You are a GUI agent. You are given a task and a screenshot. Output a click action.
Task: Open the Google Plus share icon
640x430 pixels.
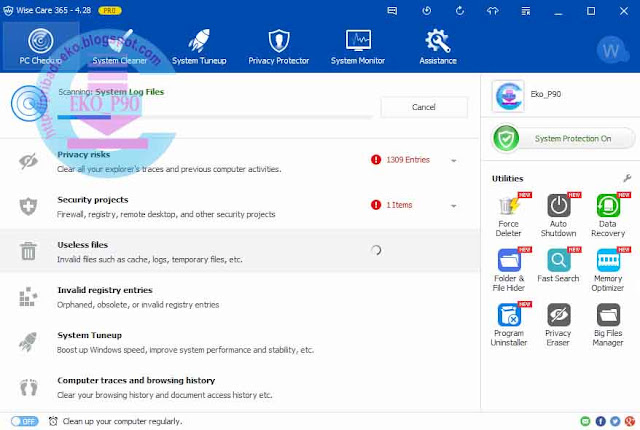tap(629, 421)
